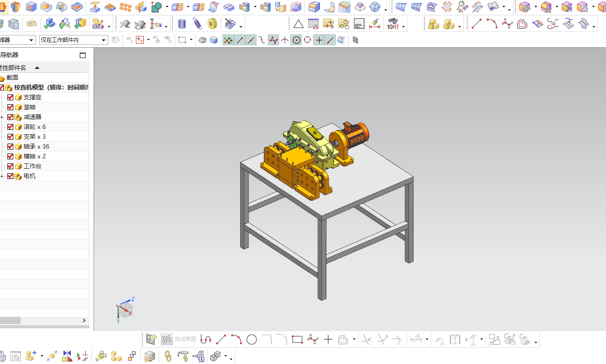Click the ABC checker icon
This screenshot has width=606, height=364.
coord(97,24)
